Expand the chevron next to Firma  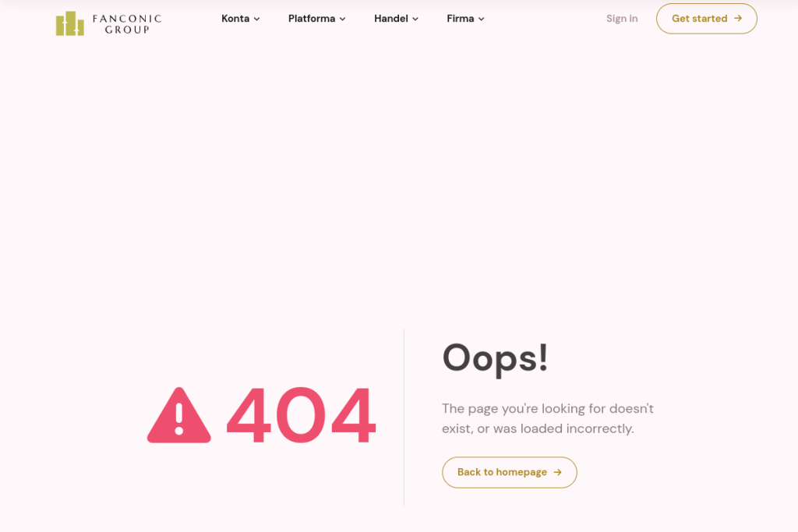482,19
